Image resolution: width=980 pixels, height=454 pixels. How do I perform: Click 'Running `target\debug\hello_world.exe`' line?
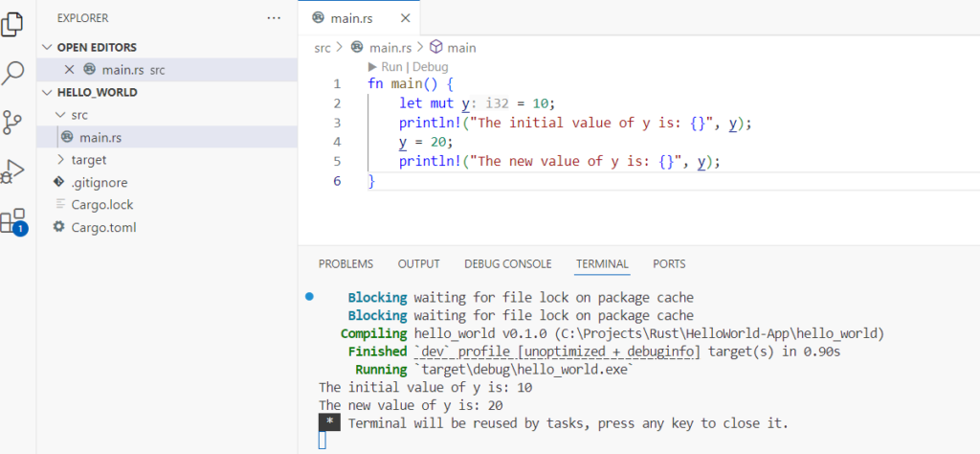(495, 370)
